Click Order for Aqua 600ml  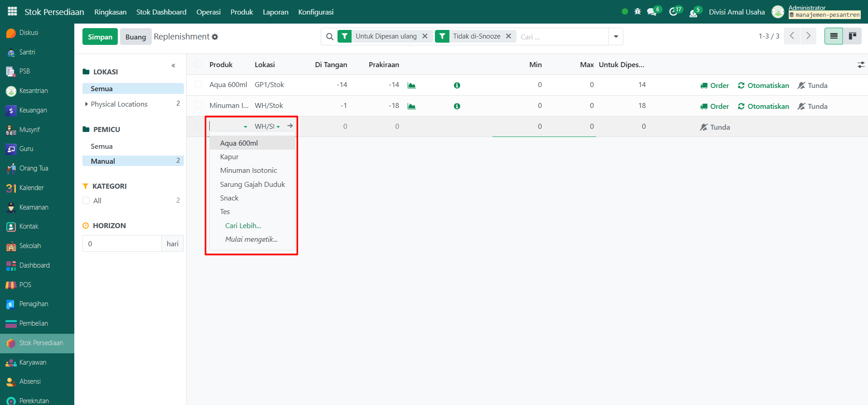click(x=714, y=85)
